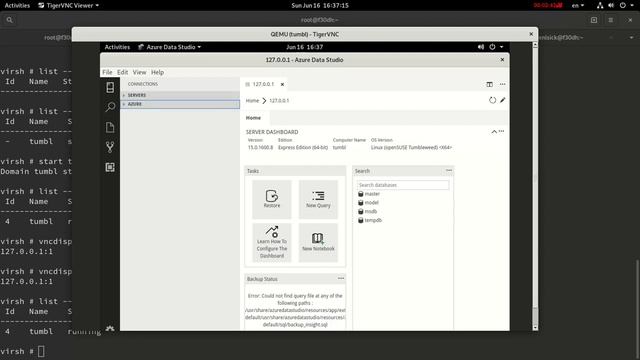Click master database icon
The width and height of the screenshot is (640, 360).
tap(361, 194)
